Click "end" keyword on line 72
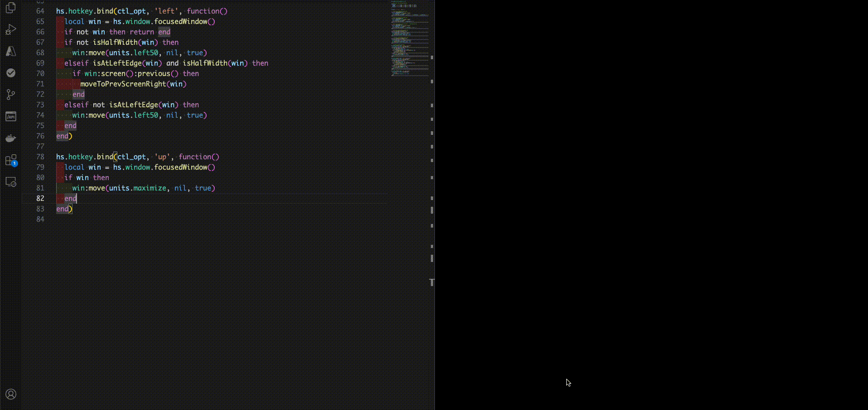The height and width of the screenshot is (410, 868). (78, 94)
